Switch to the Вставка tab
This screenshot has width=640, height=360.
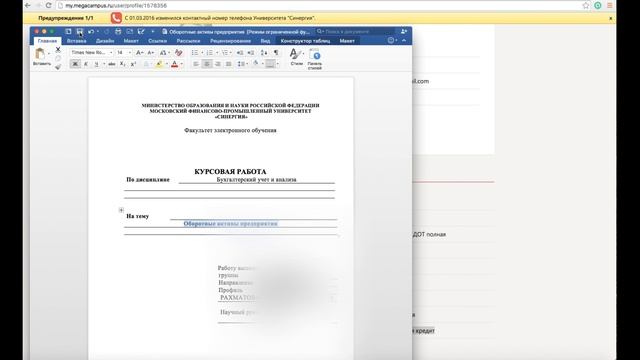point(76,41)
